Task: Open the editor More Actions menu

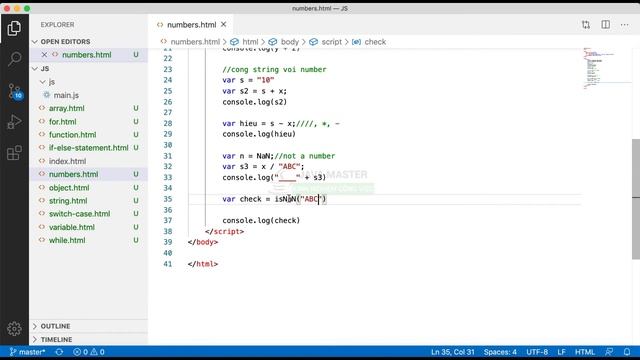Action: (x=624, y=24)
